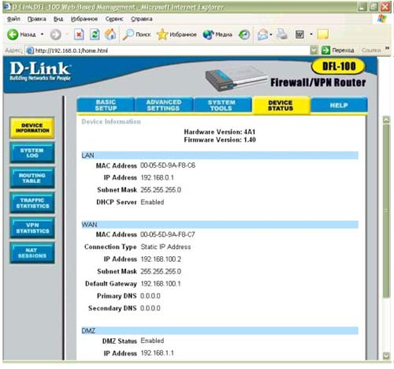Screen dimensions: 394x369
Task: Stop page loading with red X icon
Action: click(79, 34)
